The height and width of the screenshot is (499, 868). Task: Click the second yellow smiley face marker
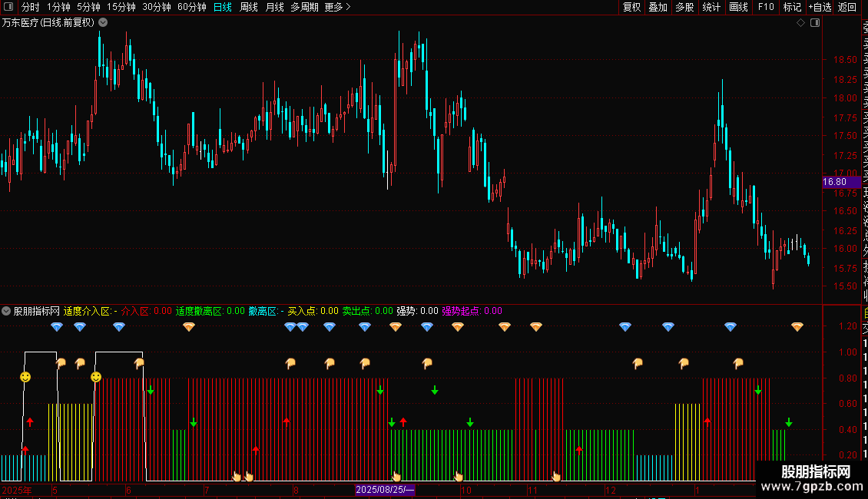(x=96, y=377)
